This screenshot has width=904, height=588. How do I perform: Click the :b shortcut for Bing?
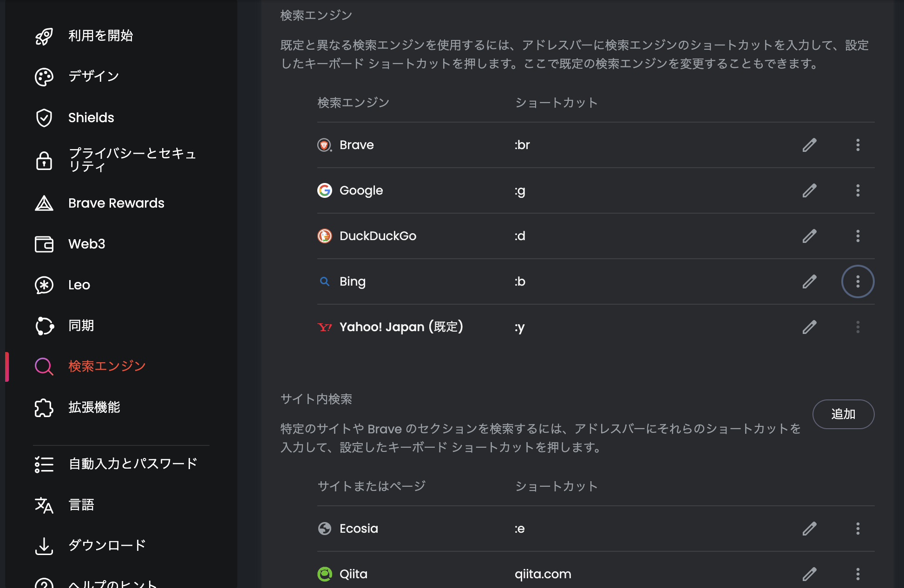click(520, 281)
